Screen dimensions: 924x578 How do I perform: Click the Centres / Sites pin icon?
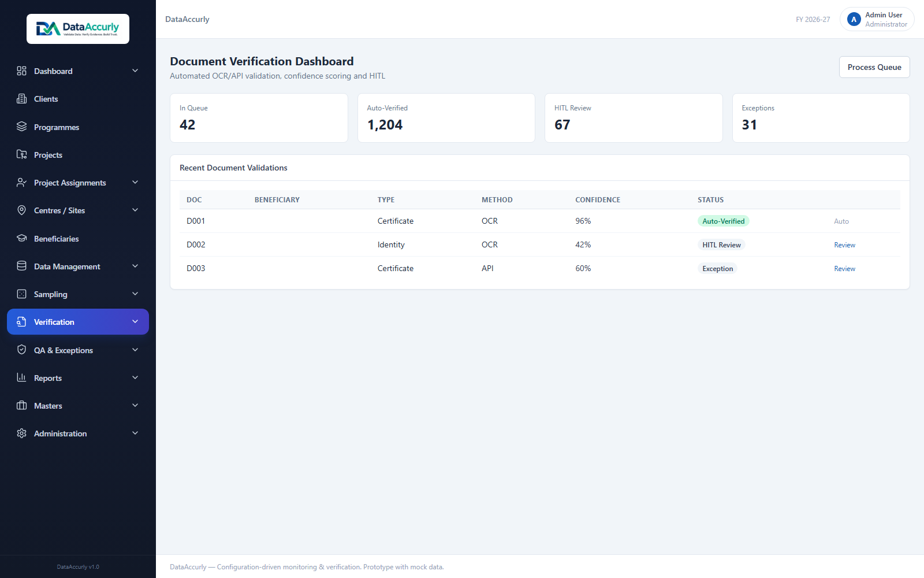21,210
